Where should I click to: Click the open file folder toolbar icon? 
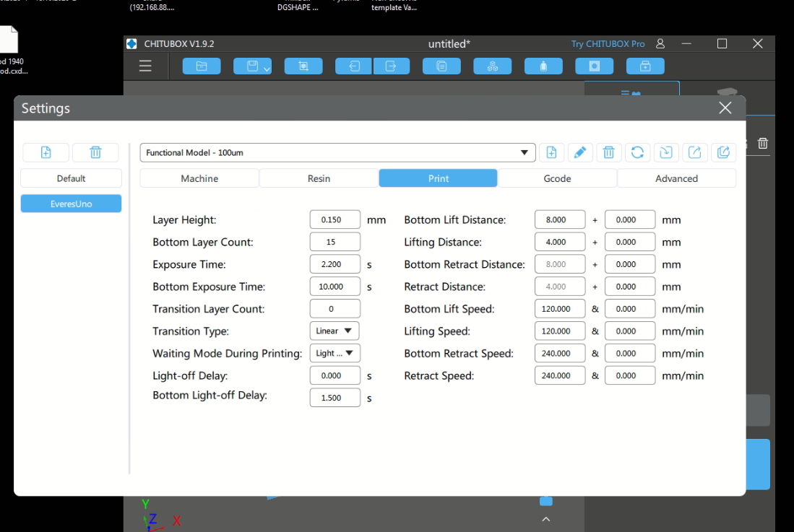[x=202, y=66]
